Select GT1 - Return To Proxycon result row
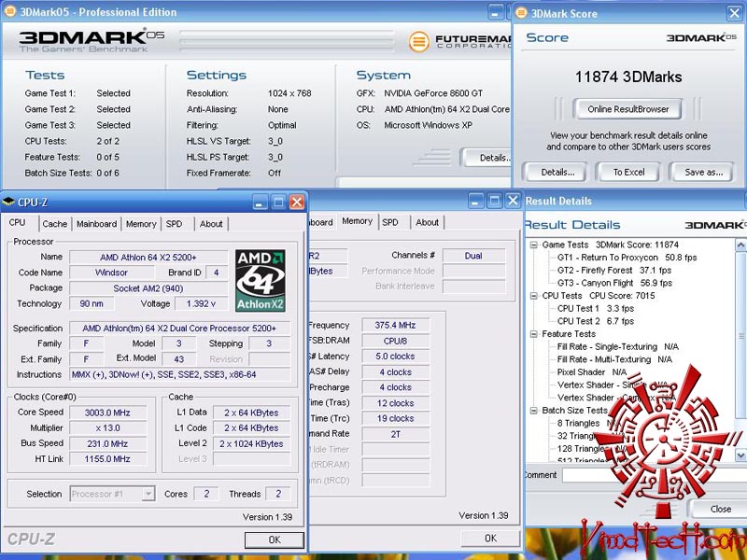Screen dimensions: 747x560 (627, 258)
